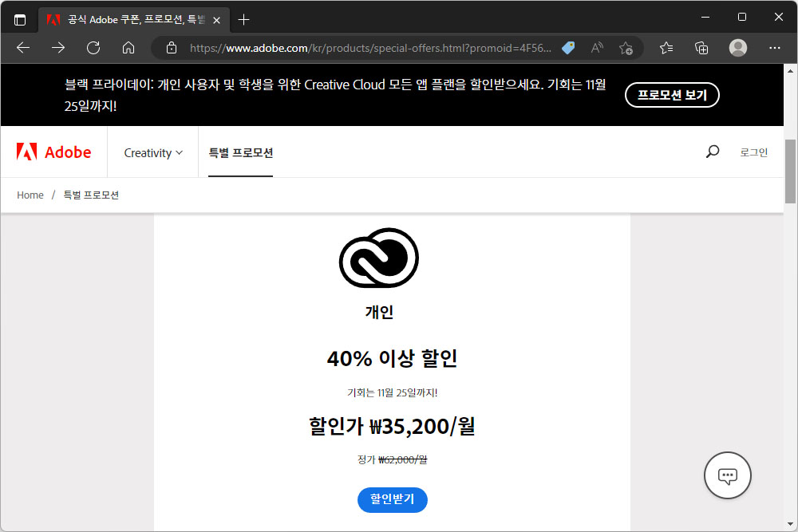Click the address bar URL field
This screenshot has height=532, width=798.
tap(370, 48)
